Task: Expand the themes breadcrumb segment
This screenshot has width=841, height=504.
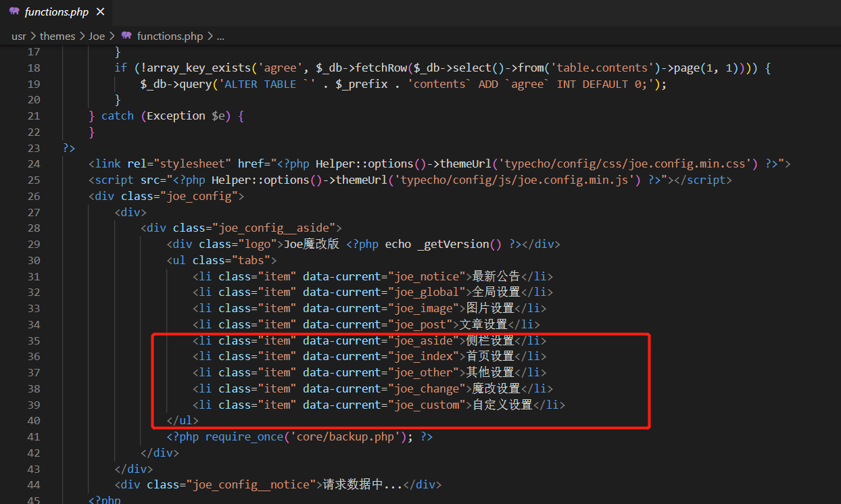Action: click(57, 36)
